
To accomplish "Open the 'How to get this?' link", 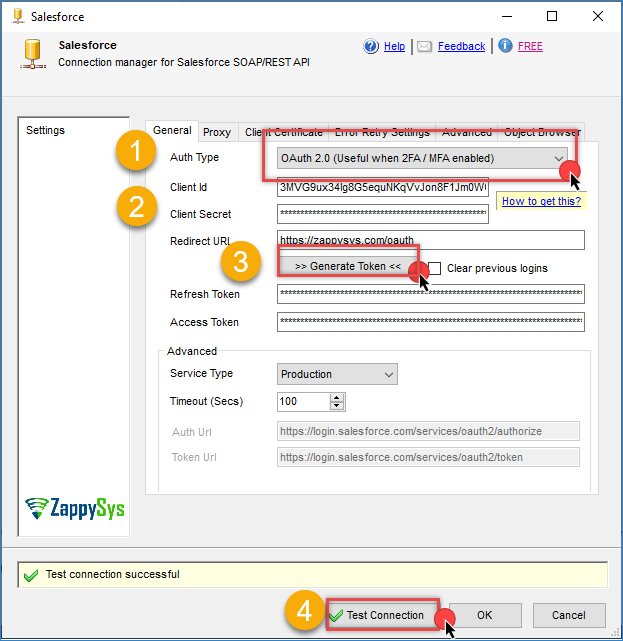I will 541,201.
